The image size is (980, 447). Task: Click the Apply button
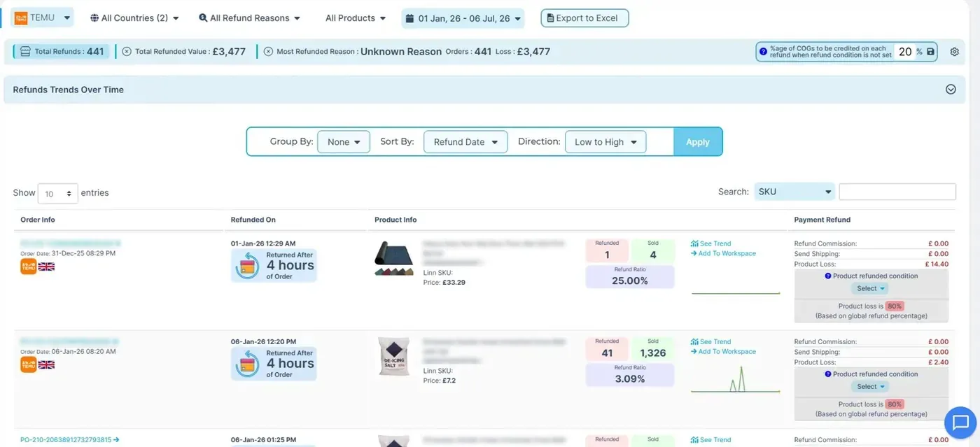(x=698, y=142)
